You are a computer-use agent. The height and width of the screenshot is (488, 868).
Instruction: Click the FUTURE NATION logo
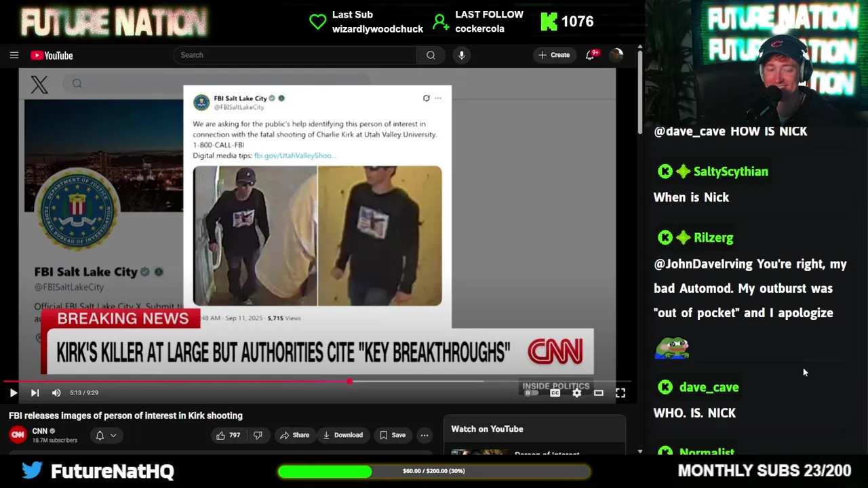(113, 22)
